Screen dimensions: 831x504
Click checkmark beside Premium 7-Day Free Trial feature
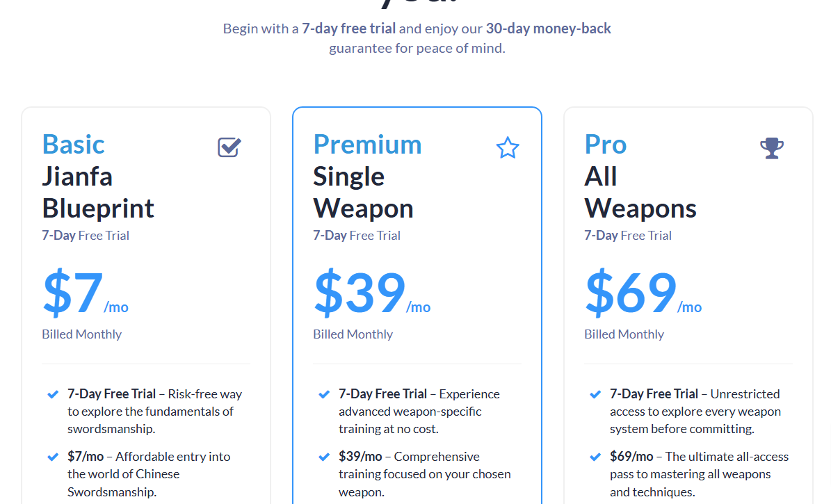pyautogui.click(x=324, y=394)
